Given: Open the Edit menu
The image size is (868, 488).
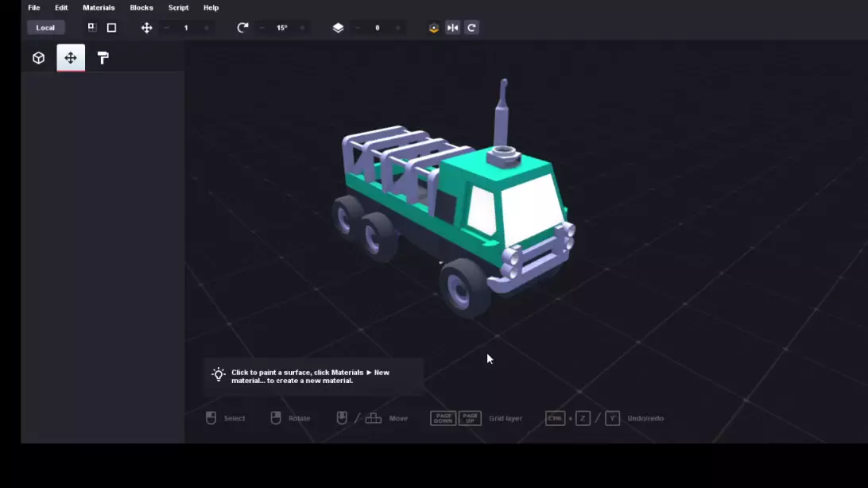Looking at the screenshot, I should coord(61,8).
